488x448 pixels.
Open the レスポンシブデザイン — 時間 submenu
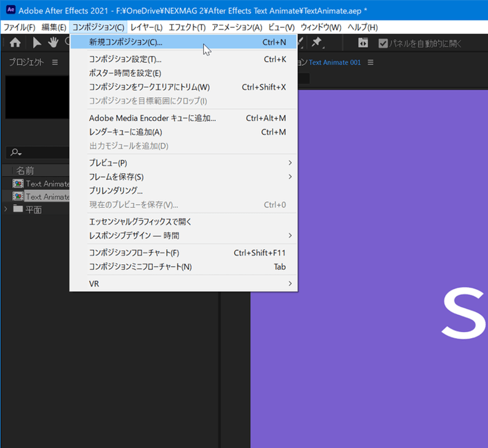(x=184, y=236)
